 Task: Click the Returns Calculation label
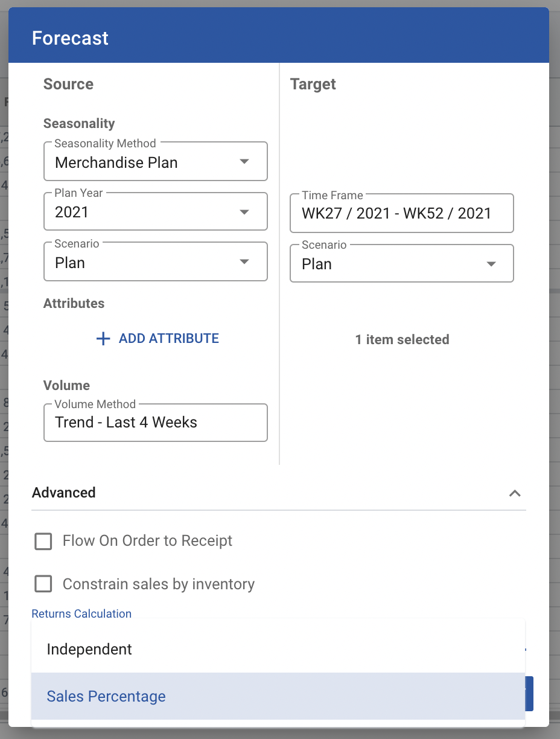point(81,614)
